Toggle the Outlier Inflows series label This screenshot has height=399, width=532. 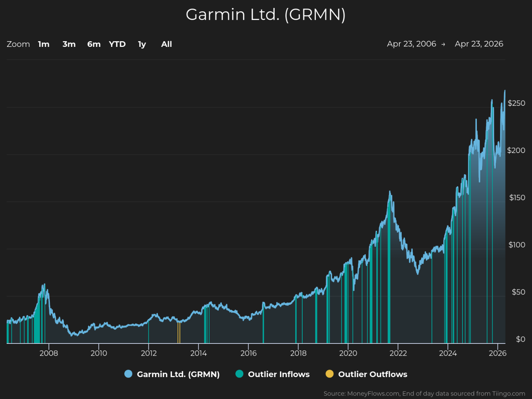coord(279,374)
